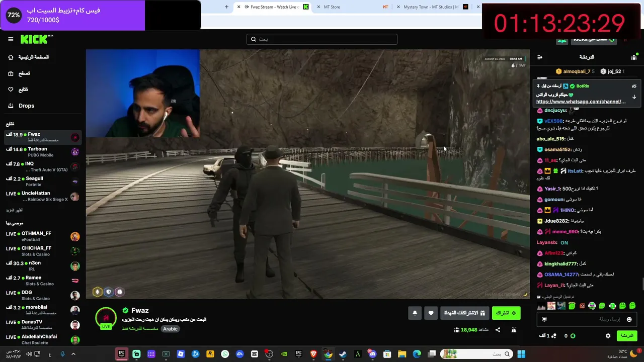Open the متابع following section
Screen dimensions: 644x362
click(18, 89)
